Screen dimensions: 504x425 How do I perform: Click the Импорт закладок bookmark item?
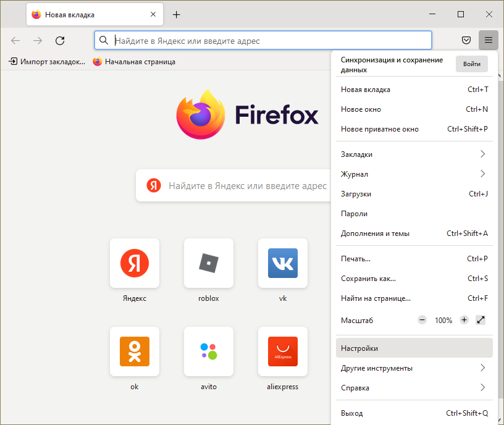click(47, 61)
